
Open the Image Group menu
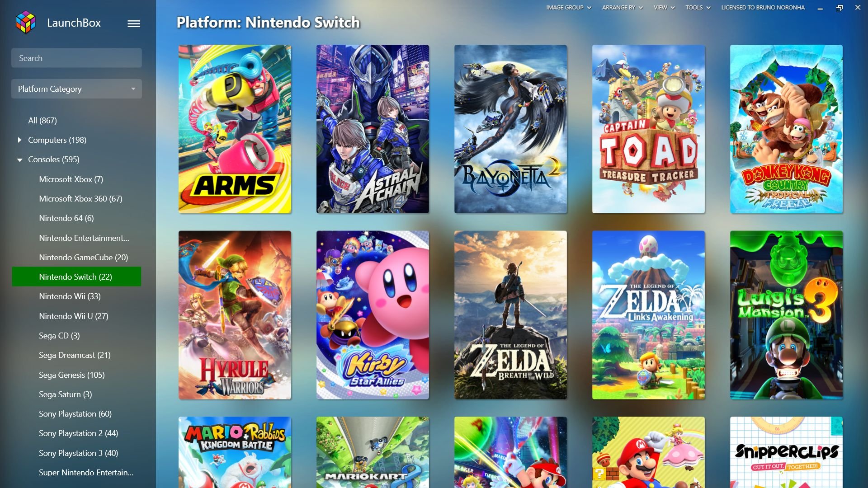click(x=569, y=8)
